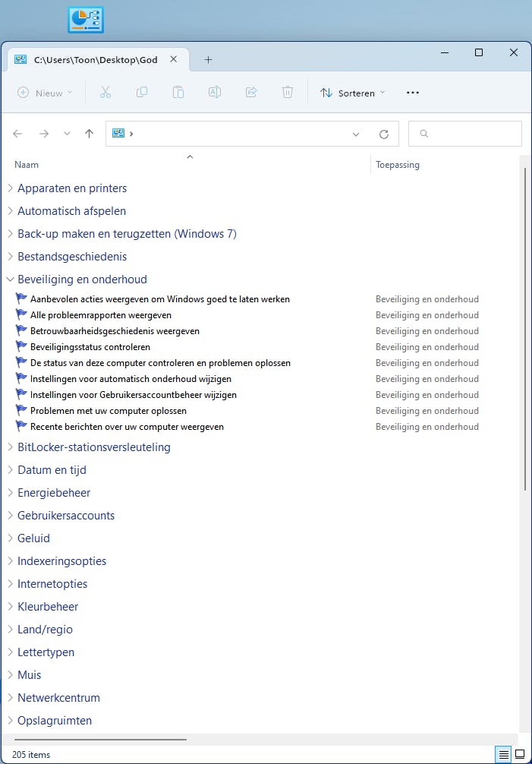The width and height of the screenshot is (532, 764).
Task: Open address bar history dropdown
Action: tap(356, 134)
